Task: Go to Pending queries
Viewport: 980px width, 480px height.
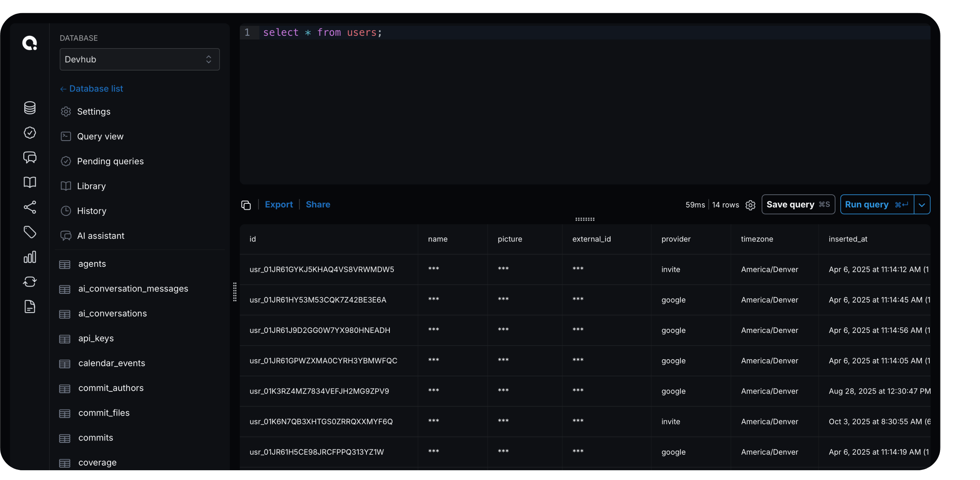Action: pos(110,161)
